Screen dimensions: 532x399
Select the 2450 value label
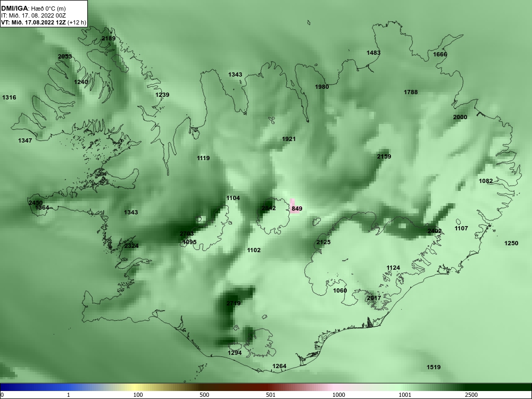[36, 203]
